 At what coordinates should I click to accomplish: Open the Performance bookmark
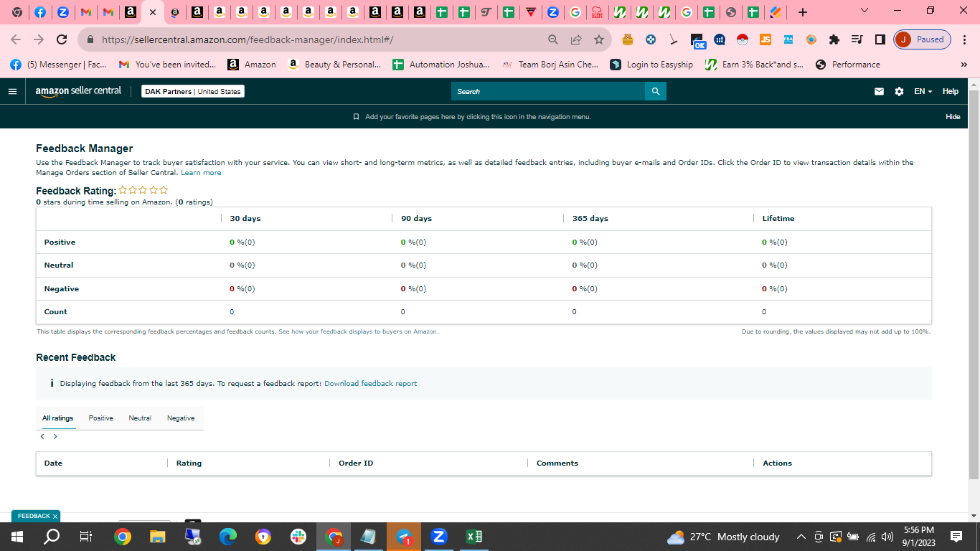tap(847, 65)
